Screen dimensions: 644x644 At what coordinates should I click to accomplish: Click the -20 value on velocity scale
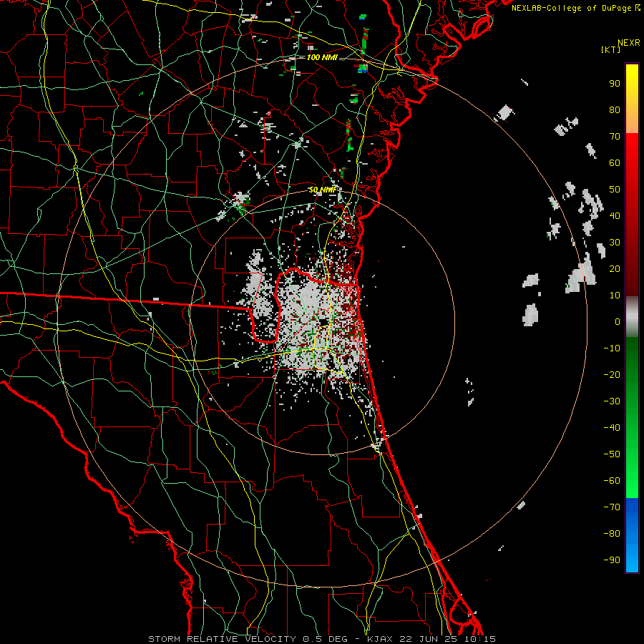(x=612, y=374)
